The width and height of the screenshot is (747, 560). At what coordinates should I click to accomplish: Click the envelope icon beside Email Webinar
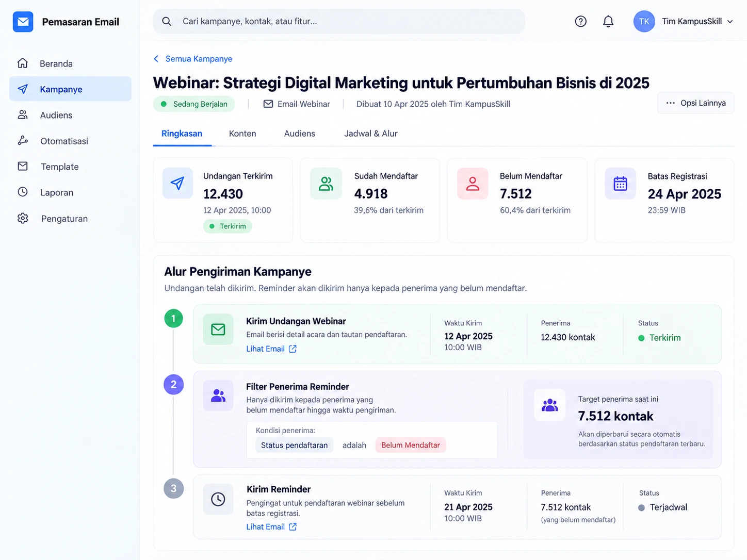268,104
